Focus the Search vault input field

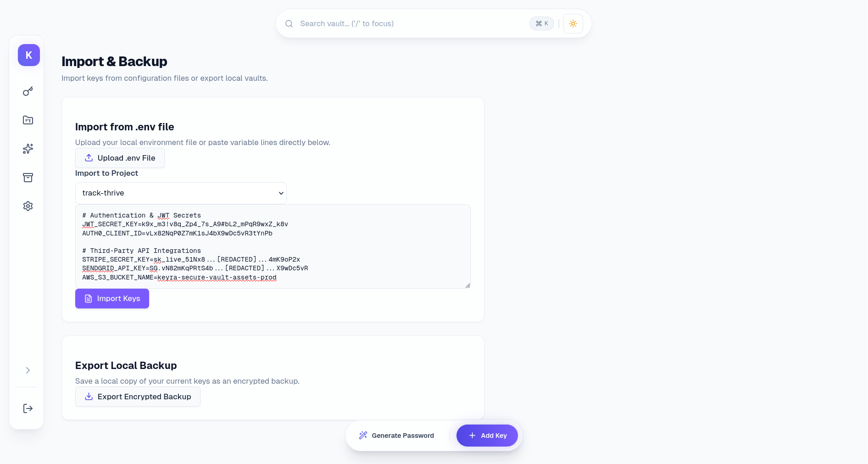click(x=411, y=23)
